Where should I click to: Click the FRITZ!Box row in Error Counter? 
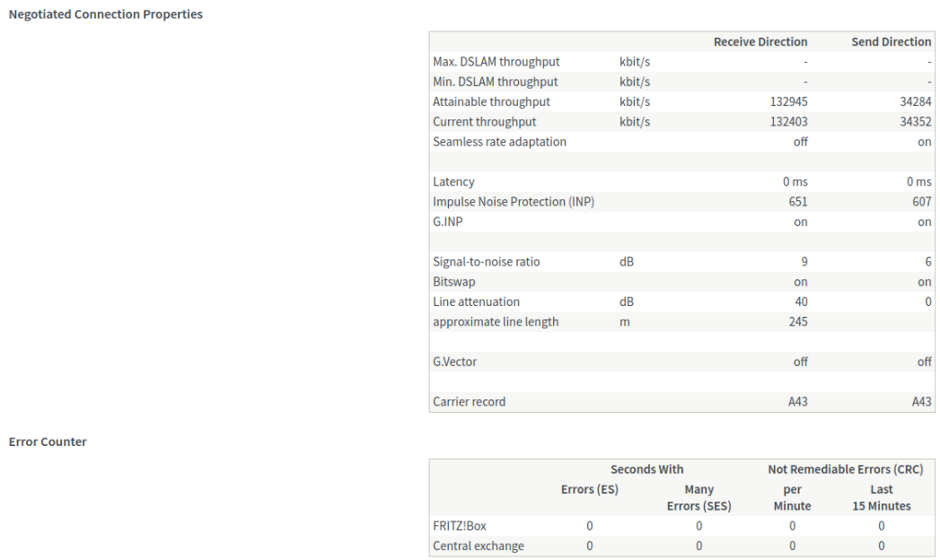coord(460,526)
